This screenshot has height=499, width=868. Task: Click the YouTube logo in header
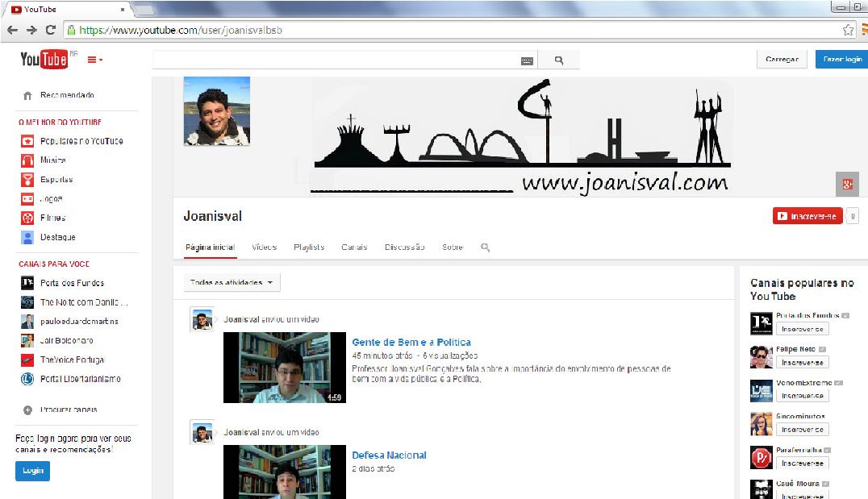tap(44, 60)
